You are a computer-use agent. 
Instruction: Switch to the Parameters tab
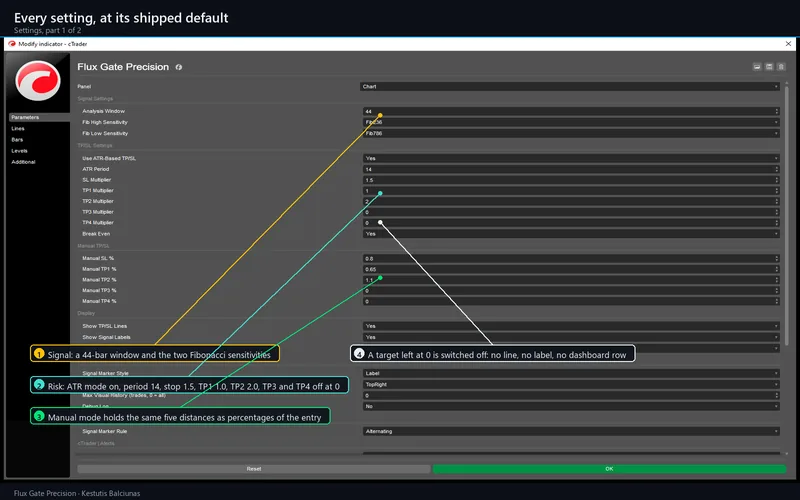(x=39, y=117)
